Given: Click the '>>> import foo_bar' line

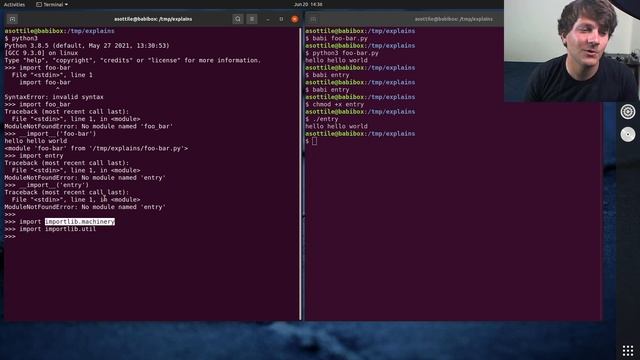Looking at the screenshot, I should pos(38,104).
